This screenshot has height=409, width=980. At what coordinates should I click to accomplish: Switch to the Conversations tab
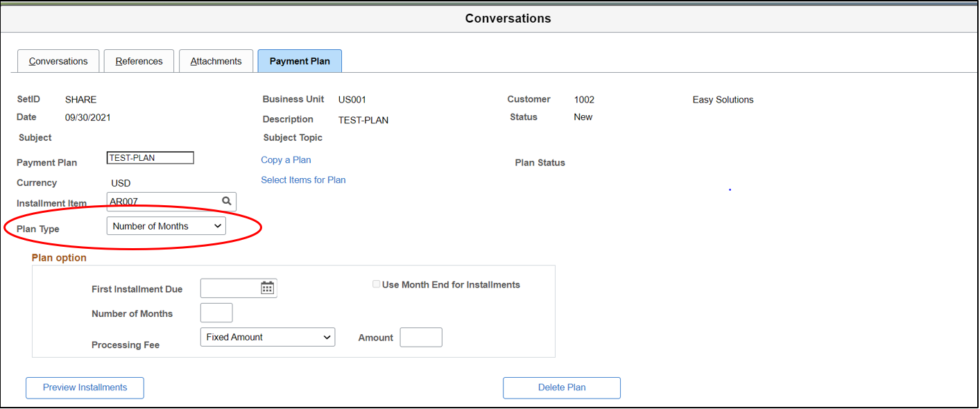tap(58, 61)
